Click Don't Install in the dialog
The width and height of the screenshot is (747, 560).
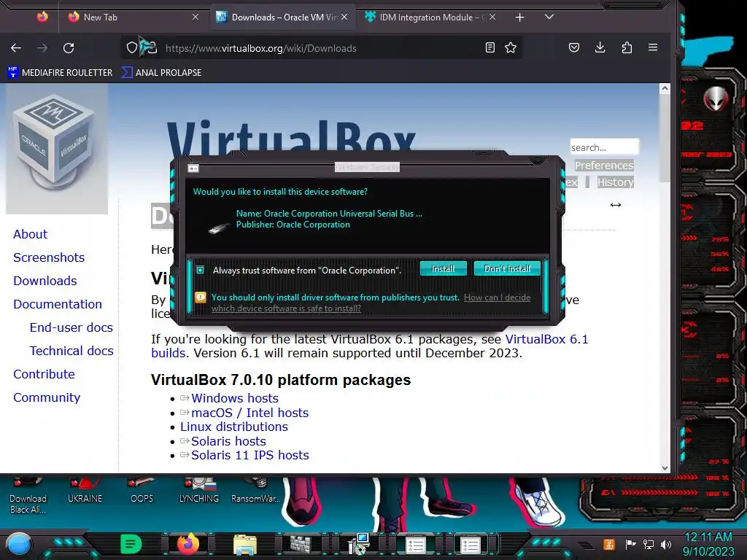(x=508, y=268)
